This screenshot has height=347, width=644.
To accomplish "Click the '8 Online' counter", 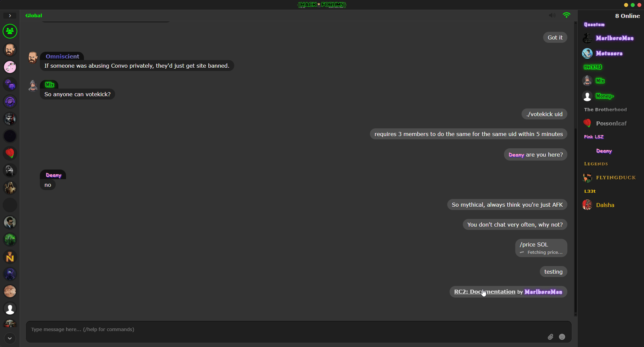I will point(627,16).
